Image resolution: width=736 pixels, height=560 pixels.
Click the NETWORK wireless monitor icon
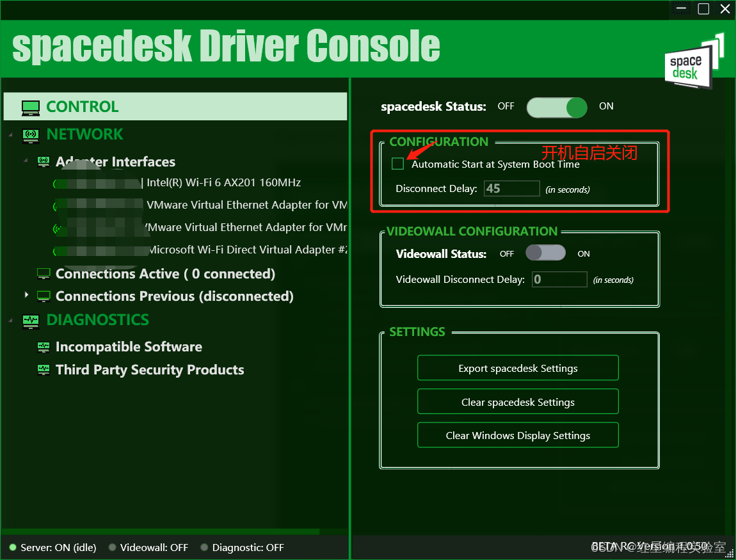pyautogui.click(x=31, y=135)
